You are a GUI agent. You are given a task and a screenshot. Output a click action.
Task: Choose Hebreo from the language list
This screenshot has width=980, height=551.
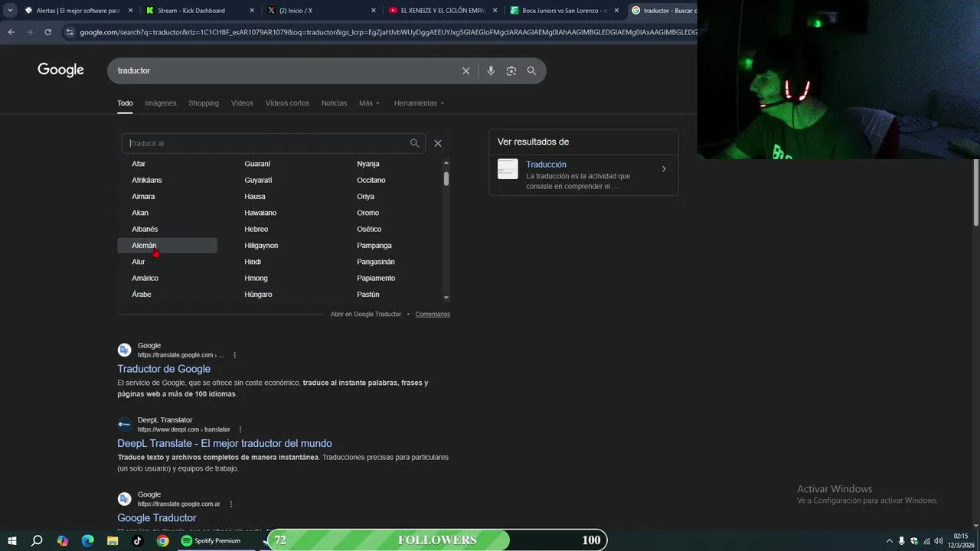pyautogui.click(x=256, y=230)
